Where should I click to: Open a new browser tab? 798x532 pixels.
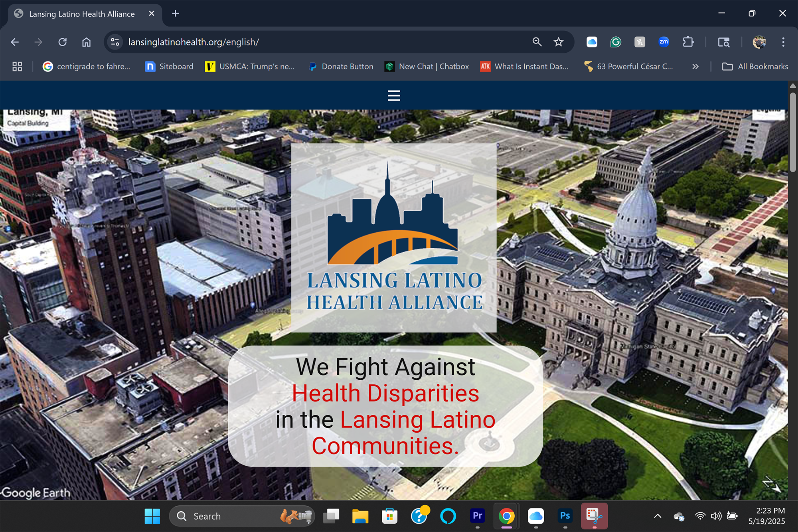175,14
